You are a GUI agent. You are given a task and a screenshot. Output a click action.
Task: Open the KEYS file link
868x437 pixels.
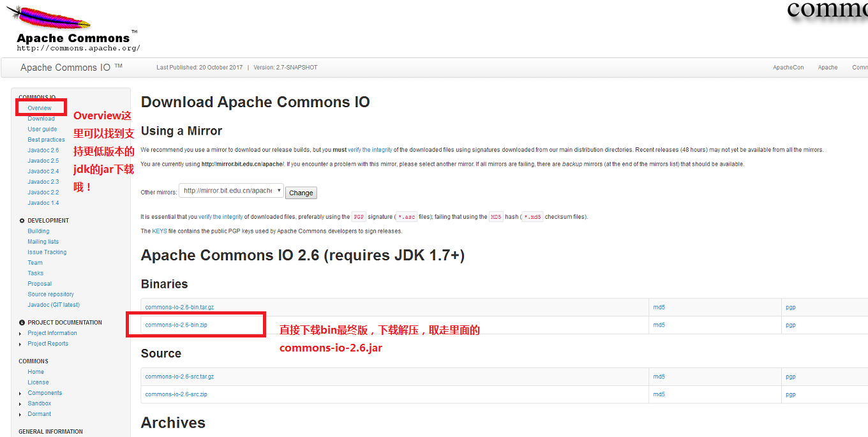pos(160,231)
